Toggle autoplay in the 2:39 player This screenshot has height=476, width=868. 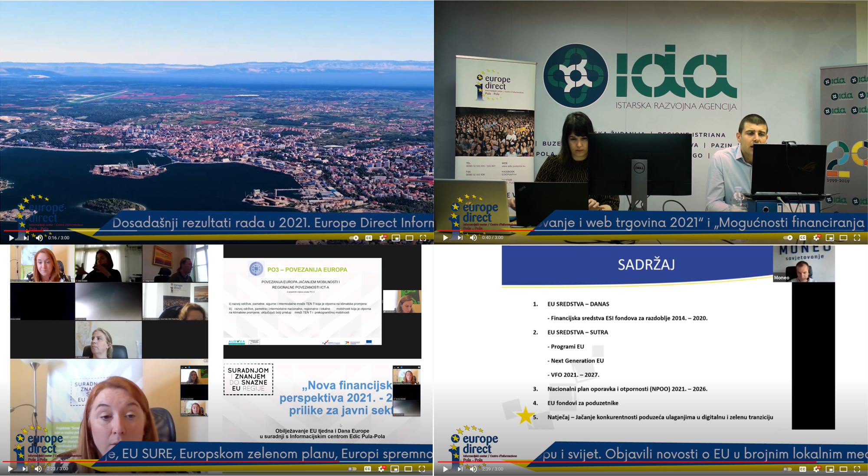pos(788,469)
